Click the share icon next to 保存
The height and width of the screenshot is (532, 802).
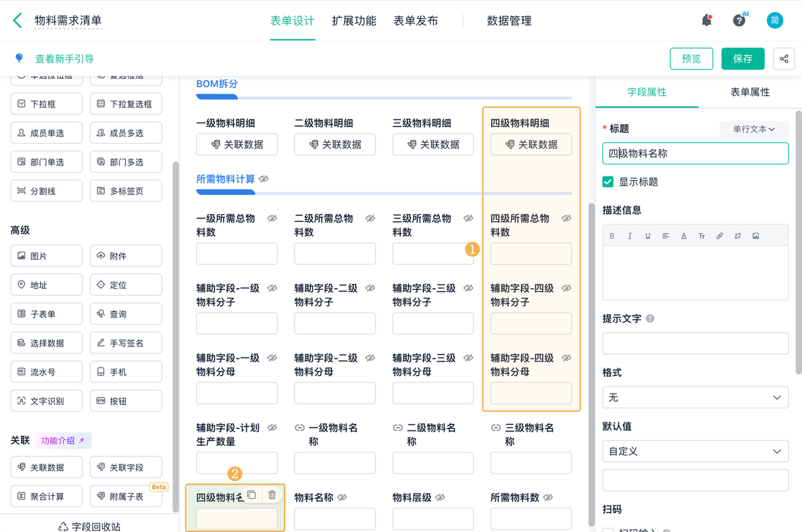[x=783, y=59]
